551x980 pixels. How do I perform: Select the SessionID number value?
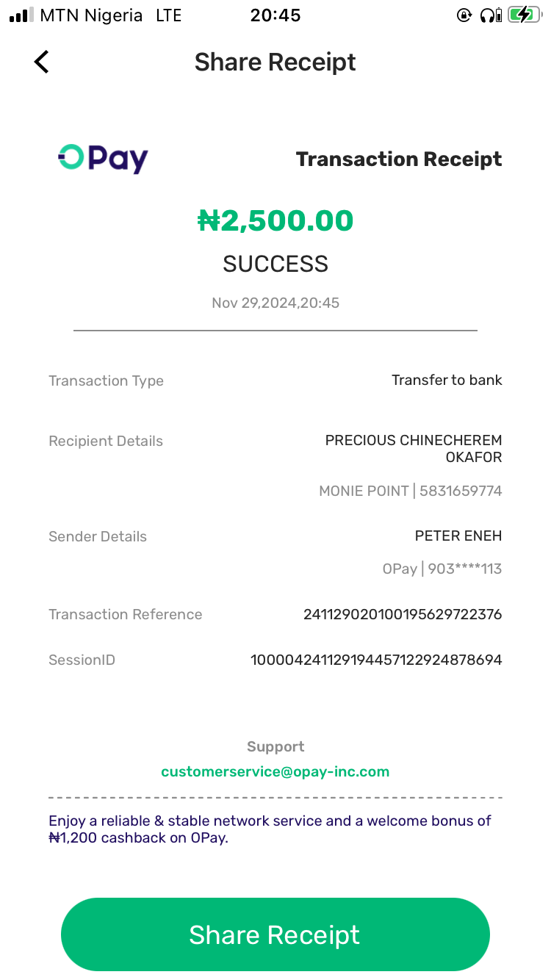376,660
